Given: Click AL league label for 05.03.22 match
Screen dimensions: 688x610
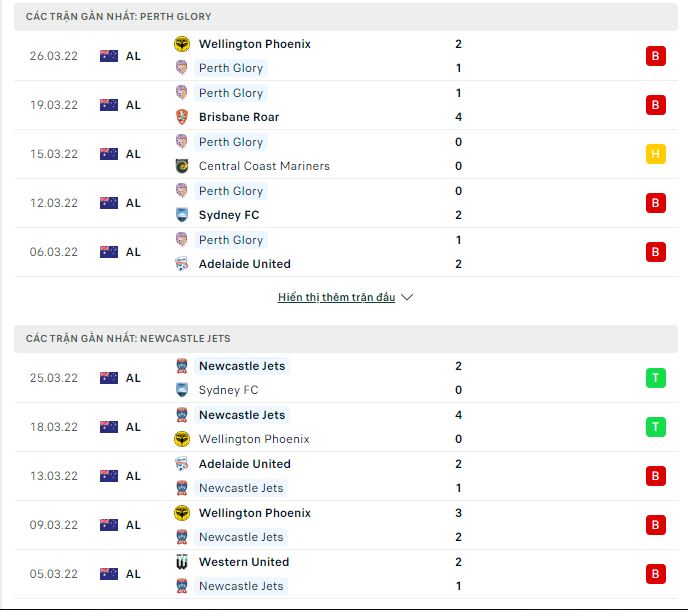Looking at the screenshot, I should click(x=133, y=574).
